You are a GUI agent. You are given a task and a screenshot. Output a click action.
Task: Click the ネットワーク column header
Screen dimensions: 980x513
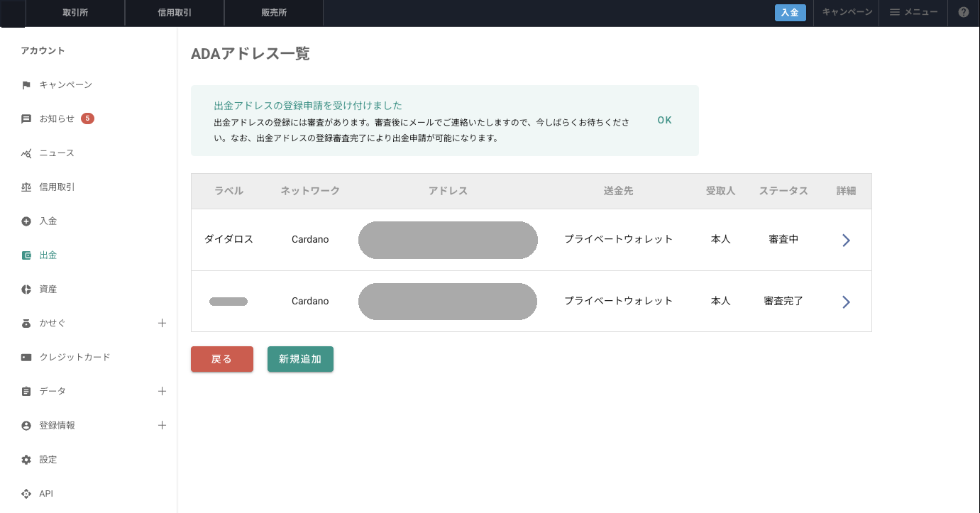point(310,191)
